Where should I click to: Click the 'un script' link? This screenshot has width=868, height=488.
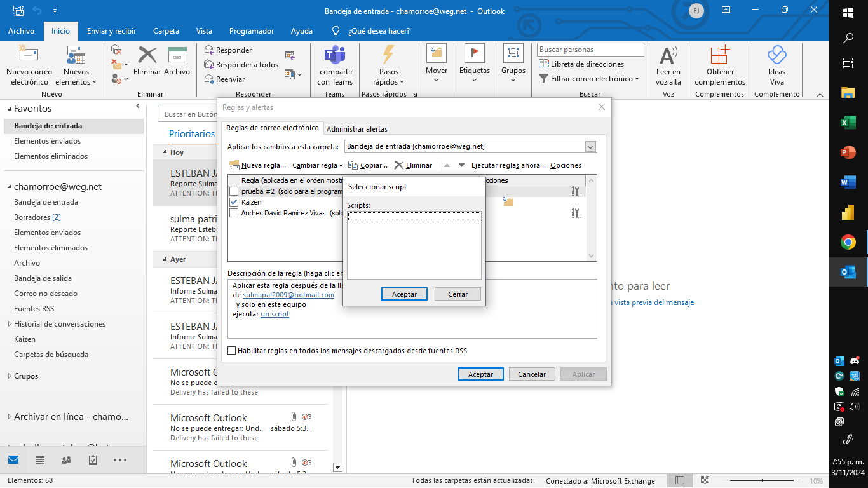275,314
